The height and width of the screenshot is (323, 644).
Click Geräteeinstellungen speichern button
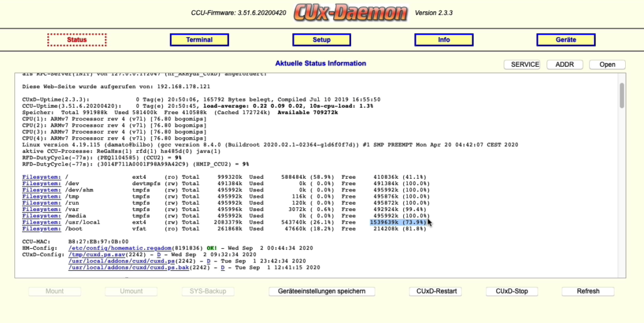pos(322,292)
